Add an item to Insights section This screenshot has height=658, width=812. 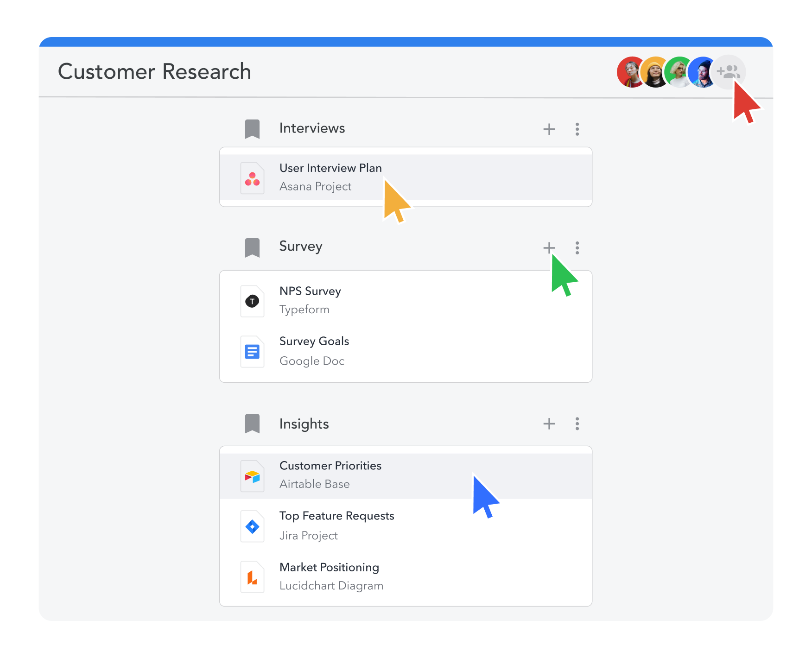pyautogui.click(x=549, y=424)
